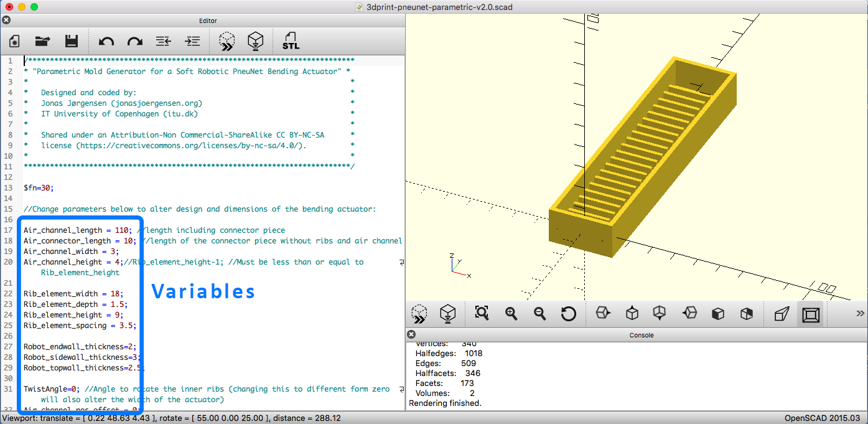Click the 'Editor' panel title bar
The image size is (868, 424).
coord(203,21)
